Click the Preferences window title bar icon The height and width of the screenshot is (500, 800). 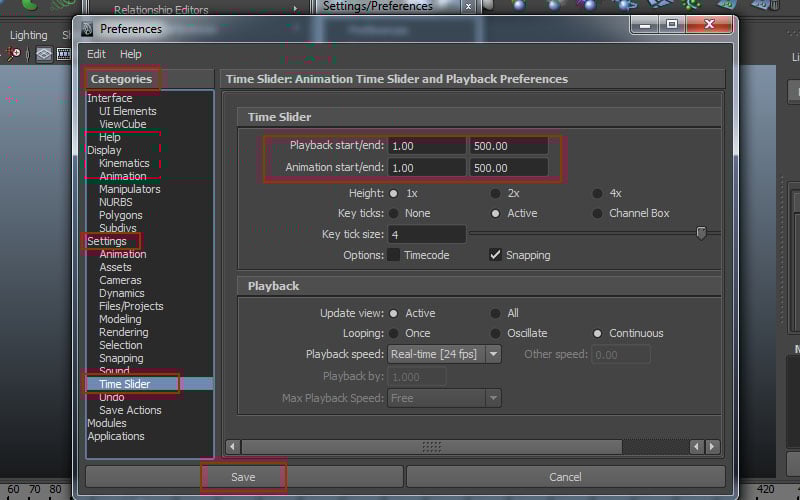88,29
